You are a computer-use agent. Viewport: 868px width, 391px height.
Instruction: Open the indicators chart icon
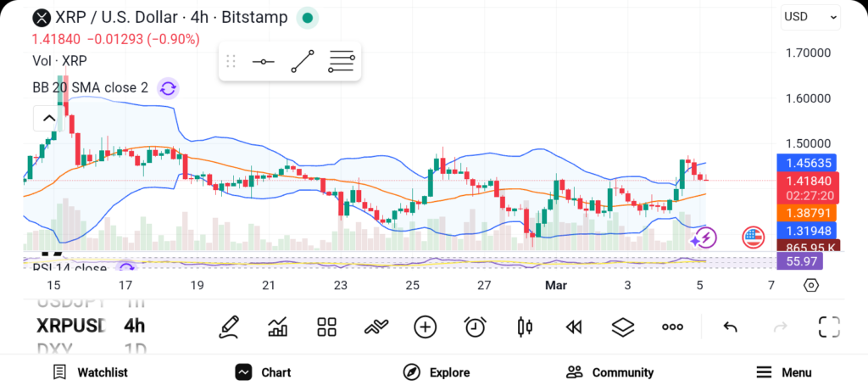click(x=277, y=327)
